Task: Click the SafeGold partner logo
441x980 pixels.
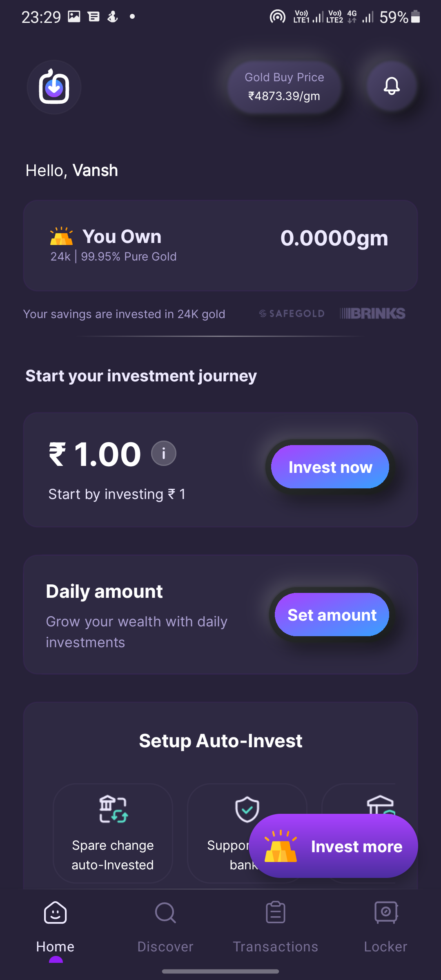Action: click(x=291, y=314)
